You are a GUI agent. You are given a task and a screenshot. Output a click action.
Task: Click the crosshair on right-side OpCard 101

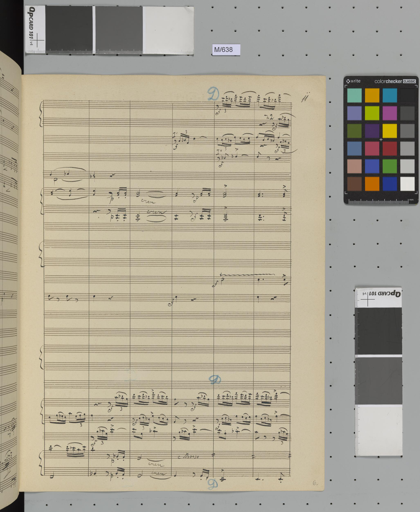[x=367, y=299]
